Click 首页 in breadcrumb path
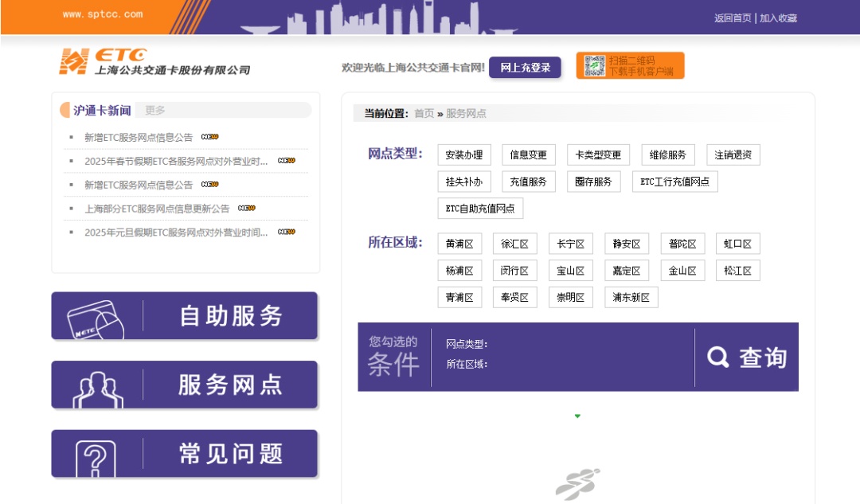This screenshot has width=860, height=504. (424, 114)
